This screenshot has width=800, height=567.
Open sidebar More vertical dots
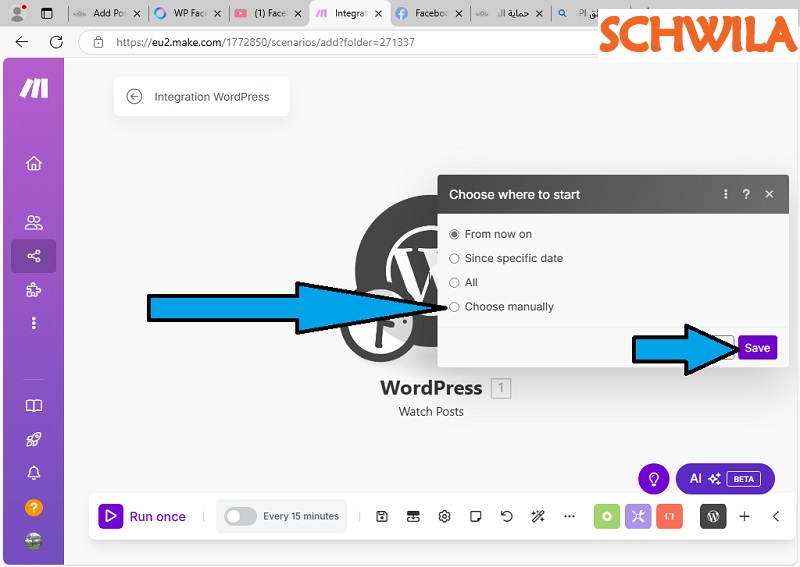click(x=34, y=323)
